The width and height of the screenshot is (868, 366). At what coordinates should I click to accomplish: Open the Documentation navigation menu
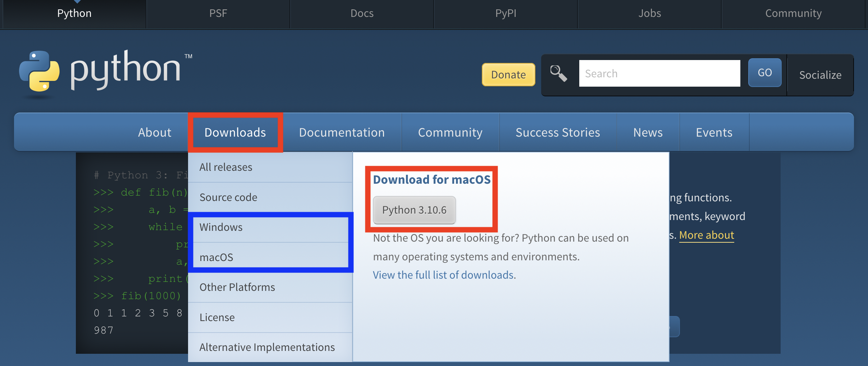pos(342,132)
